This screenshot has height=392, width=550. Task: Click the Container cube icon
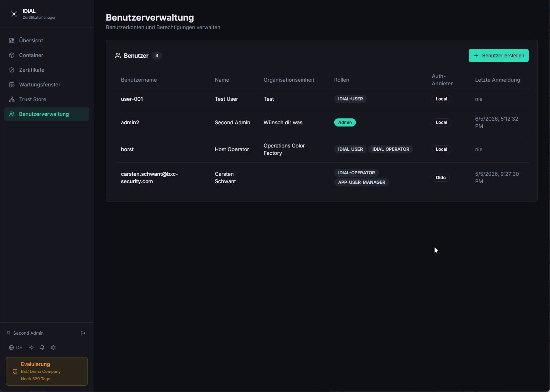[12, 55]
